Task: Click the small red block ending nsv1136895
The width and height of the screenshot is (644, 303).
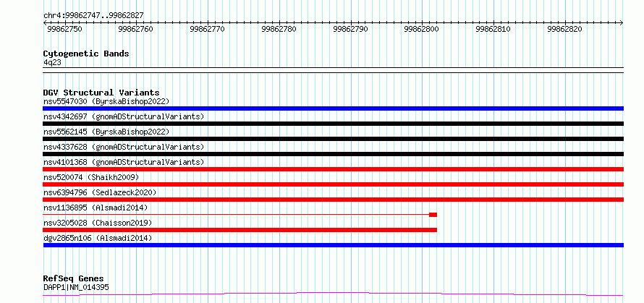Action: [x=433, y=215]
